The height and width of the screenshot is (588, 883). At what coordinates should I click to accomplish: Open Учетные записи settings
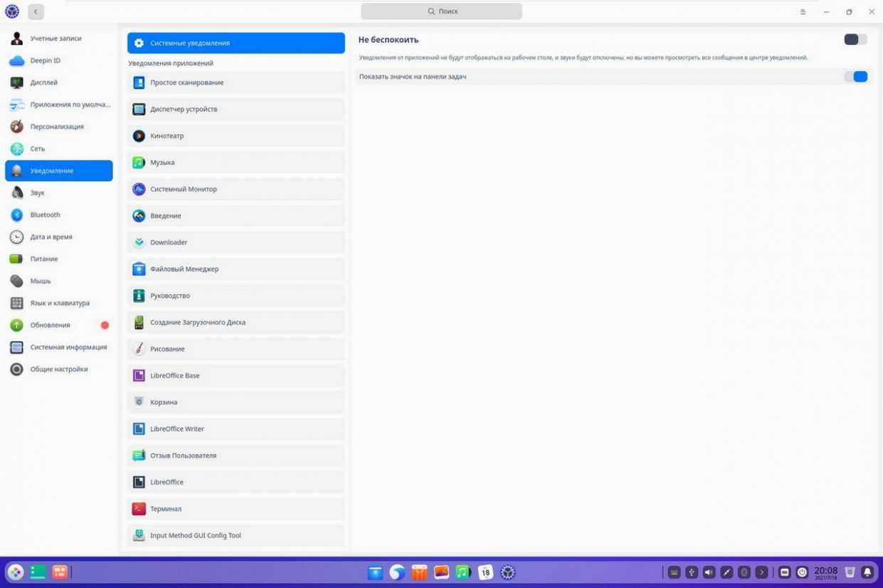point(58,38)
